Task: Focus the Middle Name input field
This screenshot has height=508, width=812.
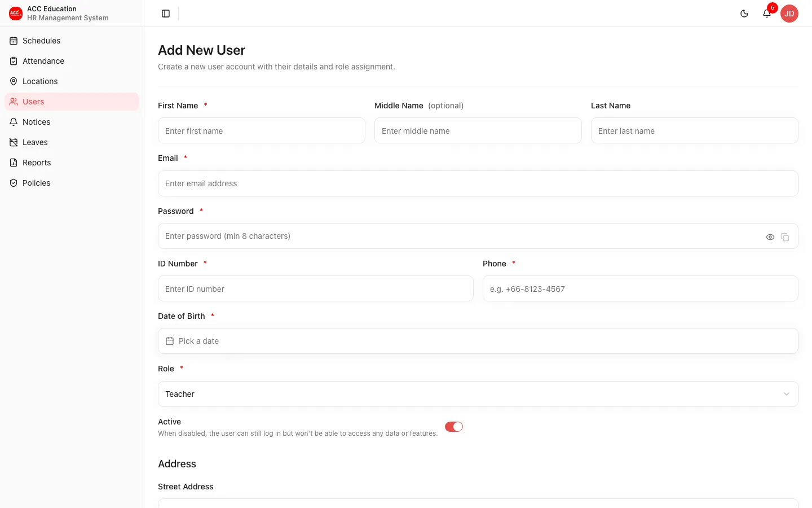Action: (478, 130)
